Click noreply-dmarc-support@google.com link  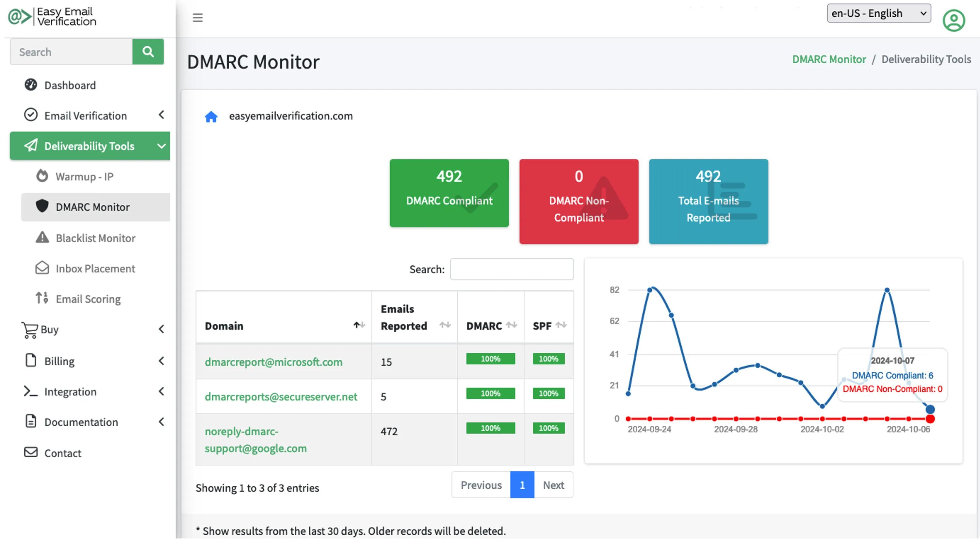(256, 440)
